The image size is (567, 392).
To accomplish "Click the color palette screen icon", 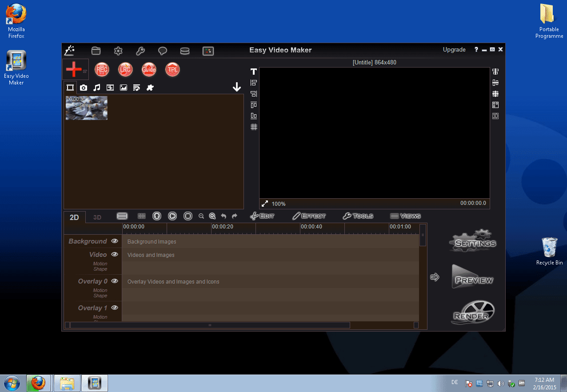I will pos(208,51).
